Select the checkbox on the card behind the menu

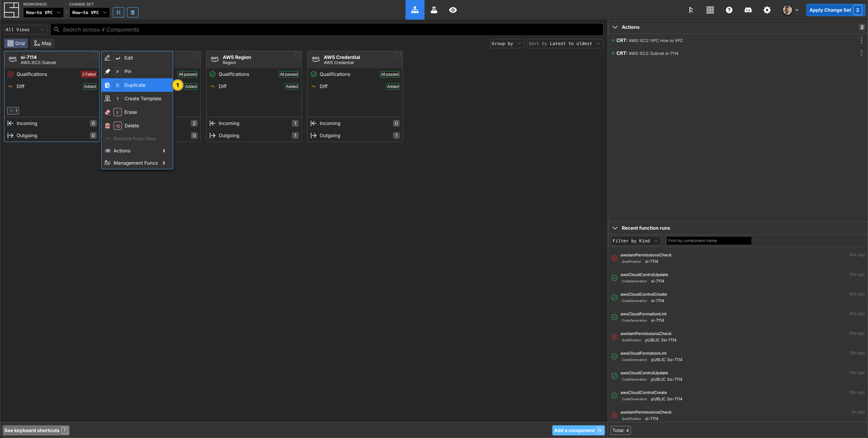[196, 55]
